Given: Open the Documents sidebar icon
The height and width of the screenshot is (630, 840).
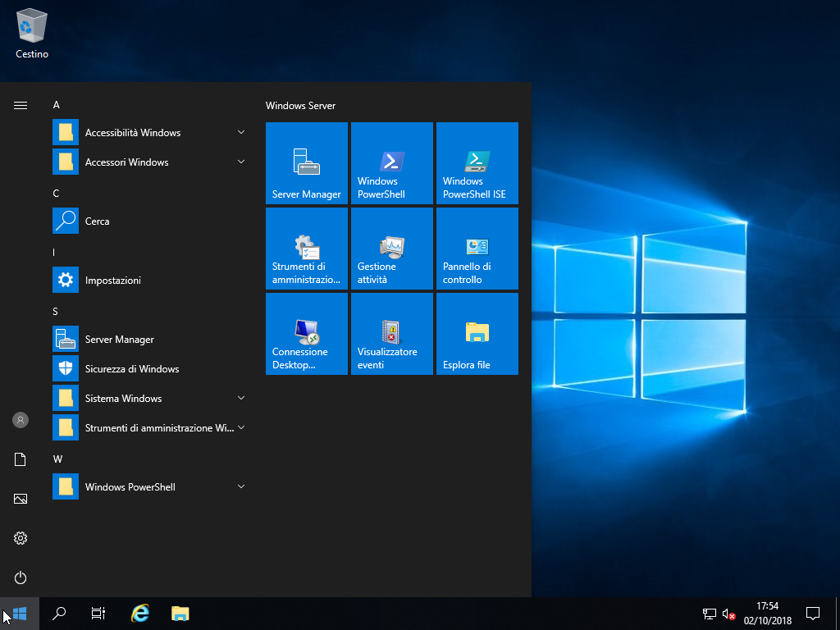Looking at the screenshot, I should (x=21, y=459).
